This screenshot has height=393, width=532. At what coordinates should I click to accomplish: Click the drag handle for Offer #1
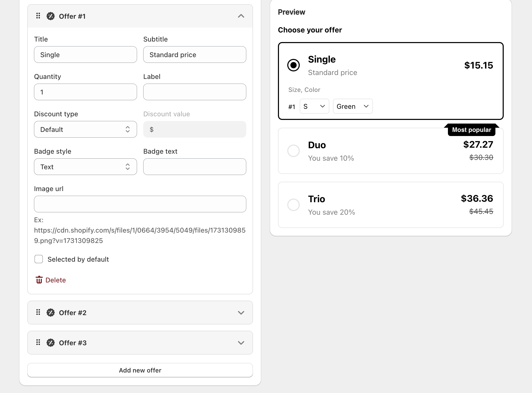(38, 16)
